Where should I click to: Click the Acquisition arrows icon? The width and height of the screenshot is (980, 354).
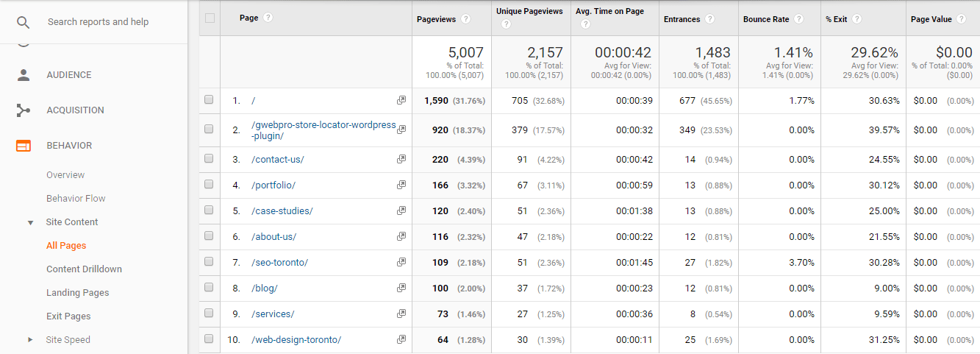coord(24,110)
